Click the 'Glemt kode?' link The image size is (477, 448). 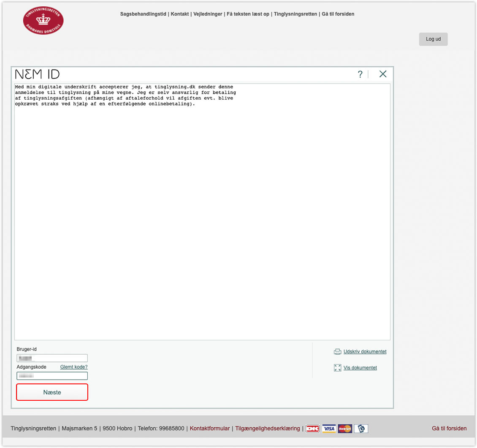(x=74, y=367)
